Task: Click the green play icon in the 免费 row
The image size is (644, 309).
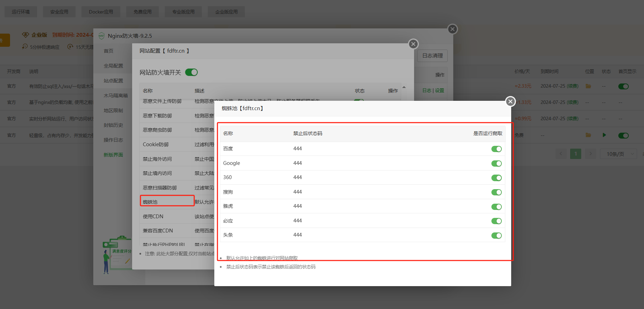Action: pos(604,135)
